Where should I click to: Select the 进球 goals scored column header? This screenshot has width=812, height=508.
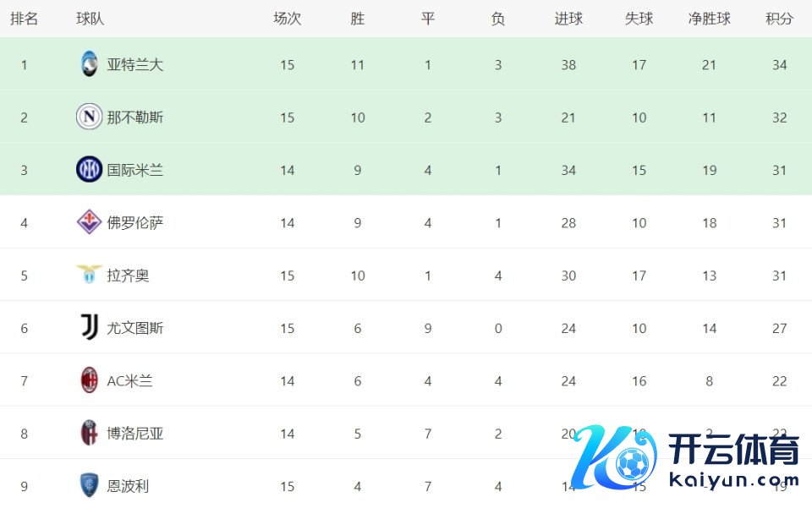pyautogui.click(x=568, y=19)
